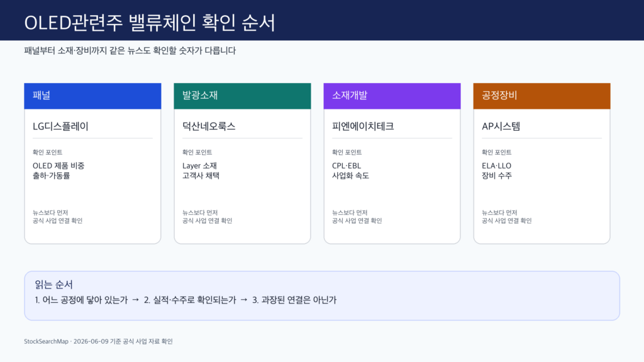Click the '읽는 순서' heading
Image resolution: width=644 pixels, height=362 pixels.
[54, 285]
